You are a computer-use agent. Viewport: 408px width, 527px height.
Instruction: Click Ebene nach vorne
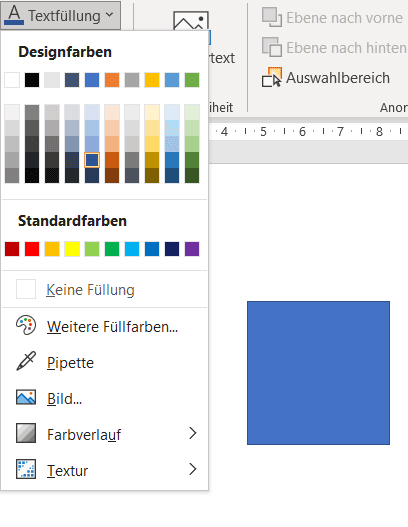(x=332, y=17)
